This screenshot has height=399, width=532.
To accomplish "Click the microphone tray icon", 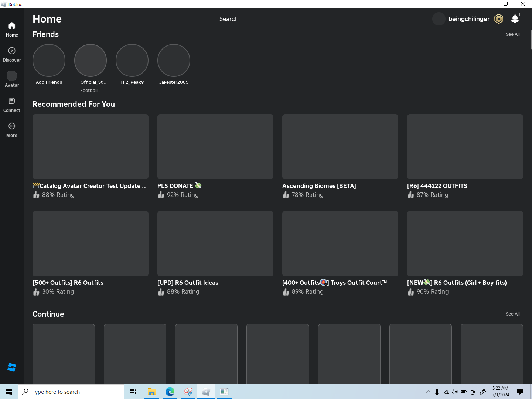I will 437,392.
